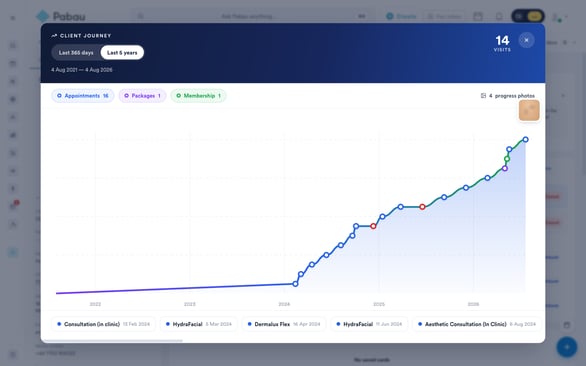Screen dimensions: 586x366
Task: Toggle the Membership 1 filter chip
Action: pos(198,96)
